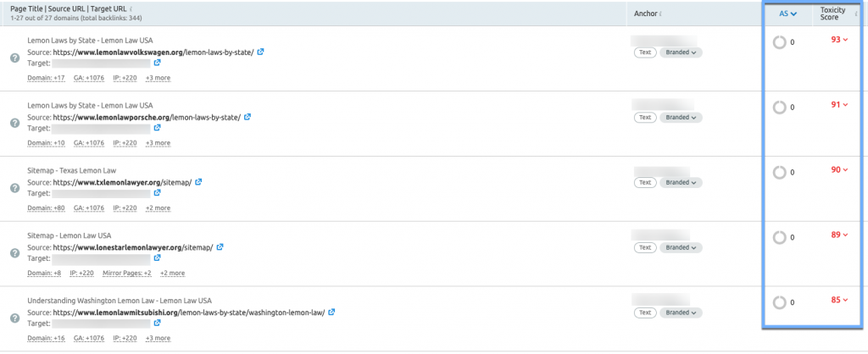Open external link for lemonlawmitsubishi.org source
The width and height of the screenshot is (868, 354).
coord(331,313)
